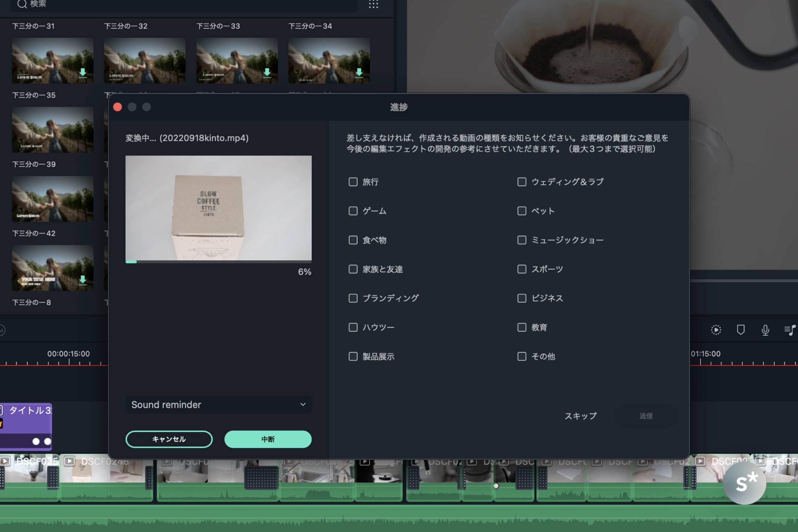798x532 pixels.
Task: Enable the ビジネス checkbox
Action: click(x=522, y=298)
